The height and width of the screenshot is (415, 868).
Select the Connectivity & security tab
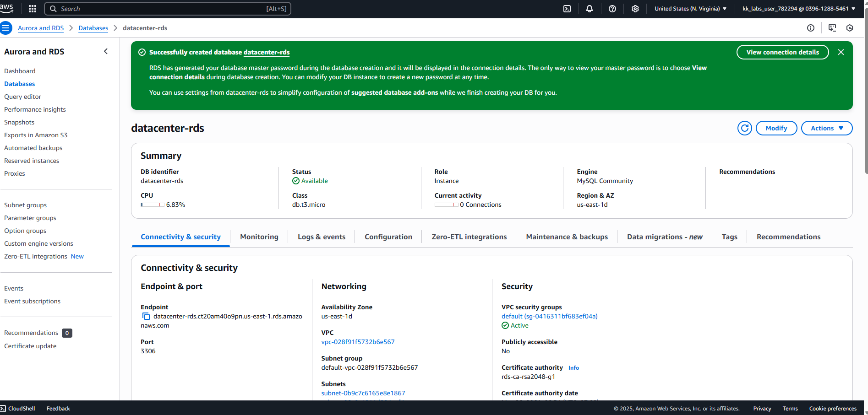tap(180, 237)
